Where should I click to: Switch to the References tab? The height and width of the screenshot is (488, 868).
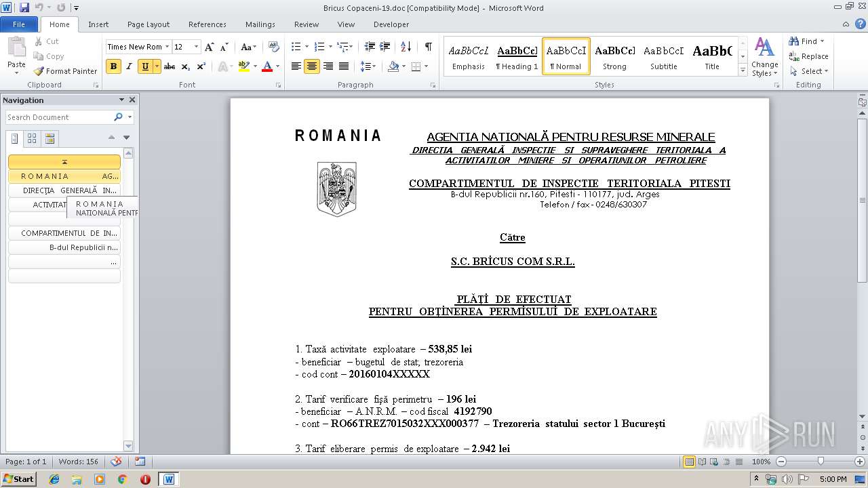[208, 24]
